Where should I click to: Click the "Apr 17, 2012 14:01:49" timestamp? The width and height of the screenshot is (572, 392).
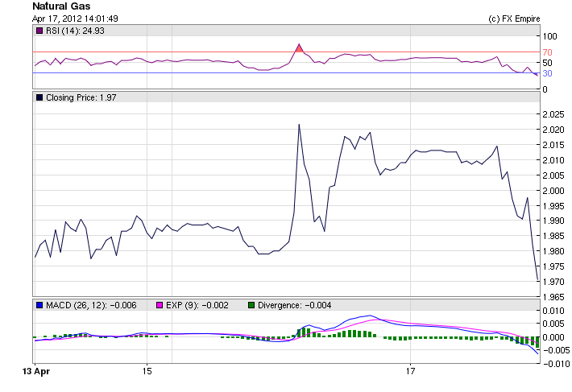(x=75, y=19)
